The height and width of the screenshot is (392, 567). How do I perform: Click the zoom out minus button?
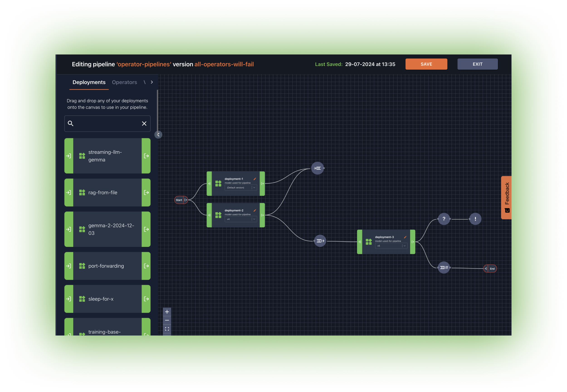(x=167, y=320)
